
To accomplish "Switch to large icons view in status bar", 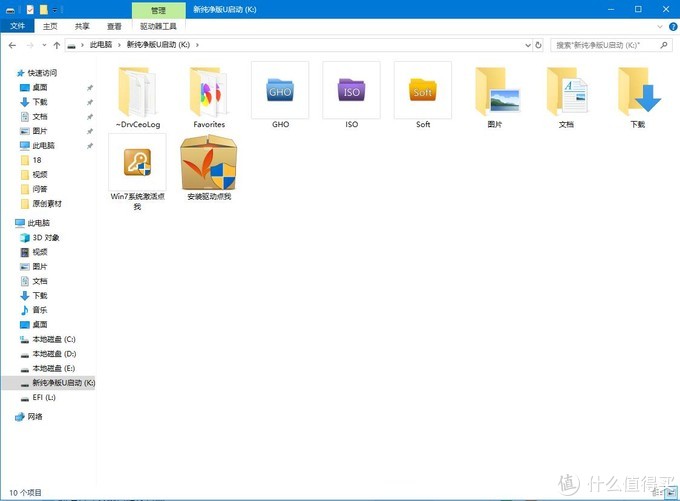I will (x=673, y=492).
